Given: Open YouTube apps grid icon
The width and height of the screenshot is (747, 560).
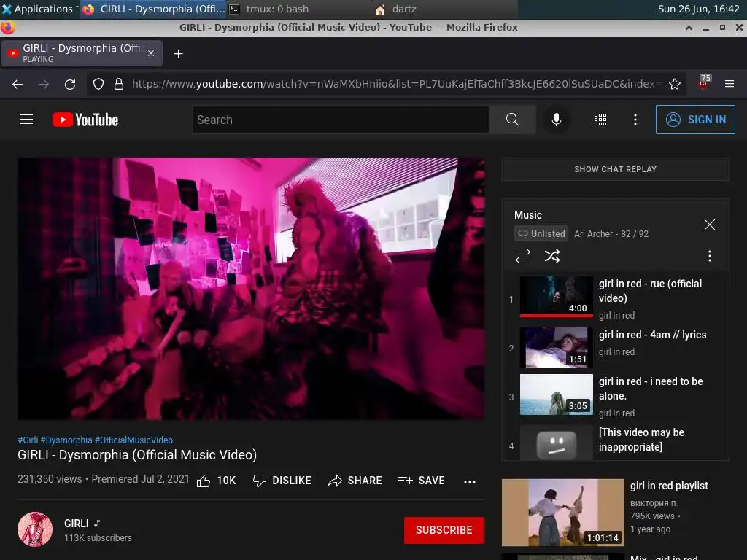Looking at the screenshot, I should click(x=600, y=120).
